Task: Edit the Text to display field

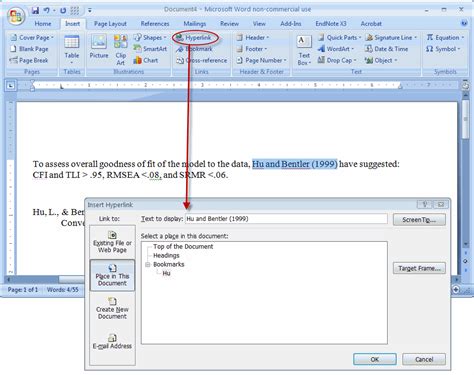Action: (286, 219)
